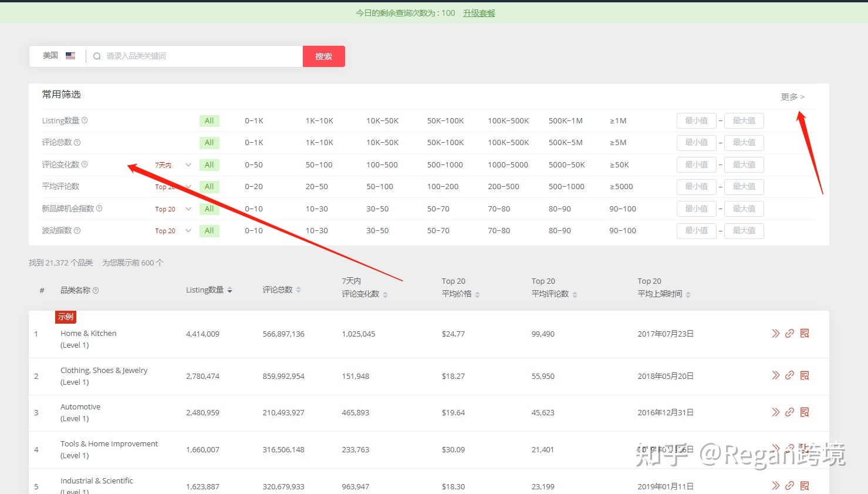
Task: Select the ≥5M option for 评论总数
Action: [x=618, y=143]
